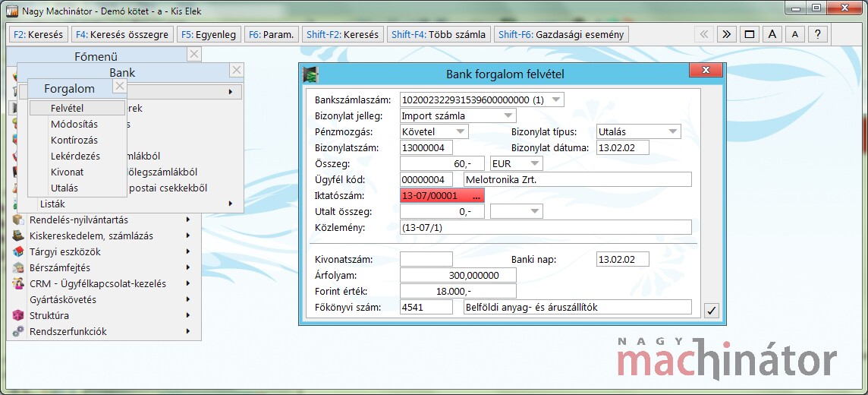Click the empty Kivonatszám field
868x395 pixels.
coord(426,259)
